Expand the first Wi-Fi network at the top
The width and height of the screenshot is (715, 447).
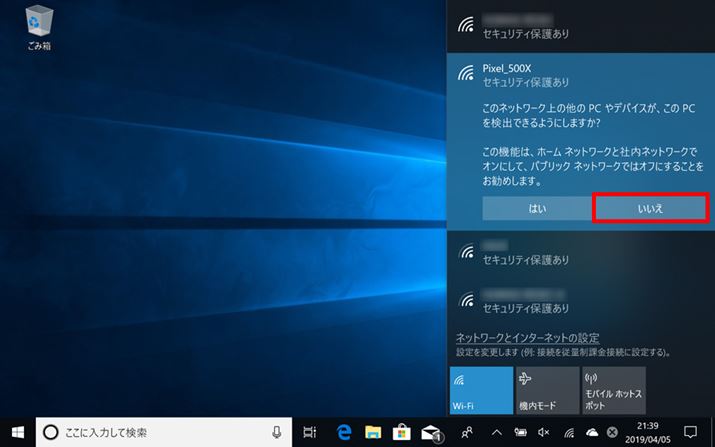[x=580, y=25]
